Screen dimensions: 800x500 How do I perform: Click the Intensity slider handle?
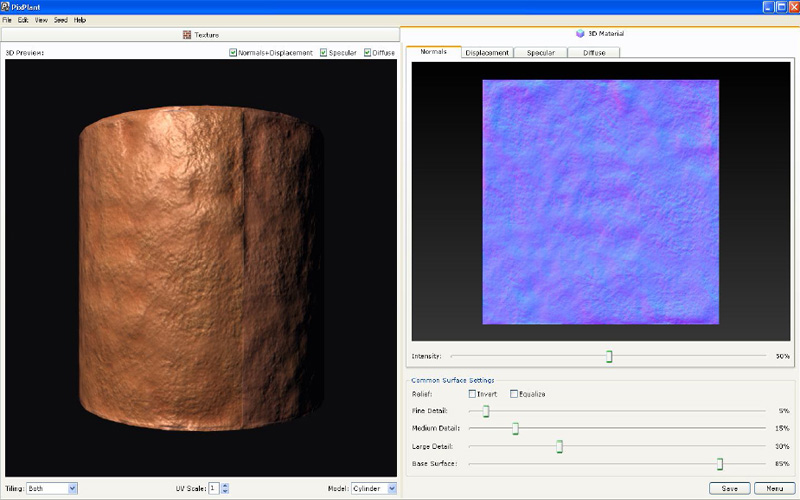coord(609,356)
